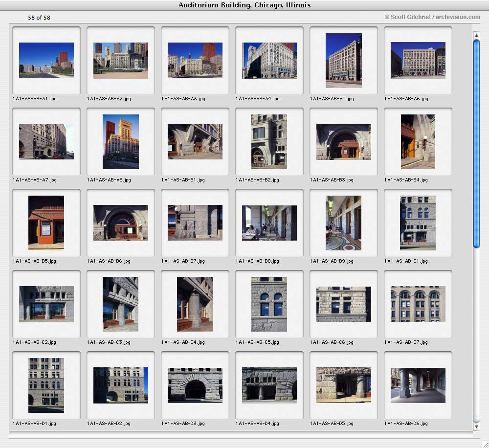This screenshot has height=448, width=489.
Task: Open thumbnail 1A1-AS-AB-D5.jpg
Action: pyautogui.click(x=344, y=385)
